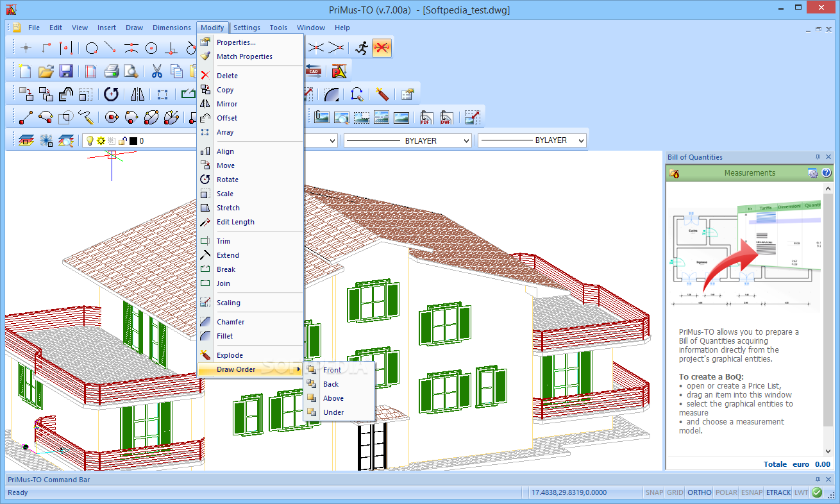Click the layer search magnifier icon

point(66,140)
